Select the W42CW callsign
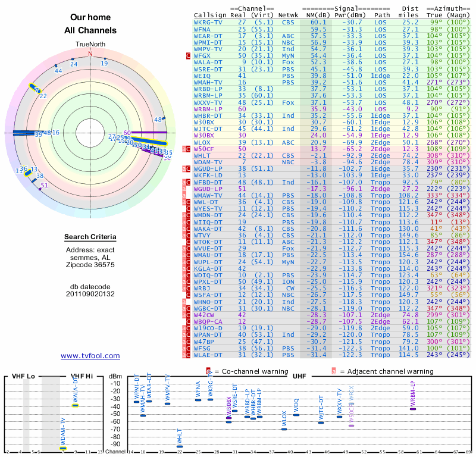 coord(203,315)
